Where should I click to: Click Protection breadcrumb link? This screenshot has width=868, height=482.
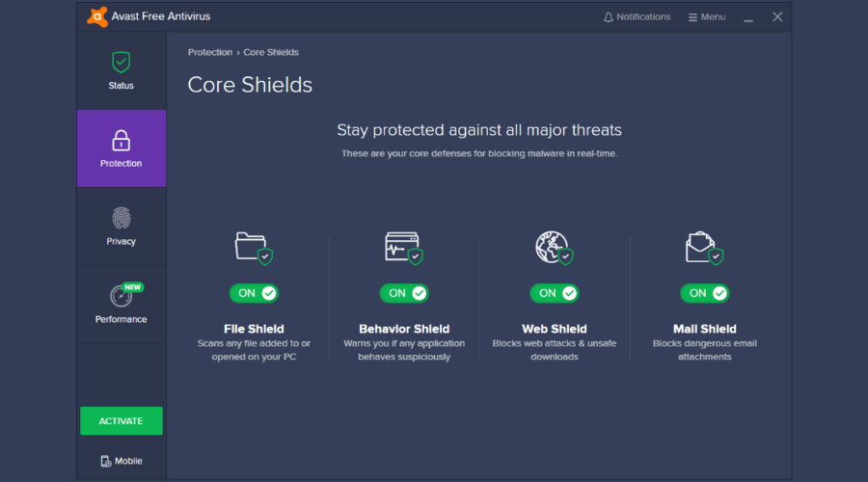click(210, 52)
